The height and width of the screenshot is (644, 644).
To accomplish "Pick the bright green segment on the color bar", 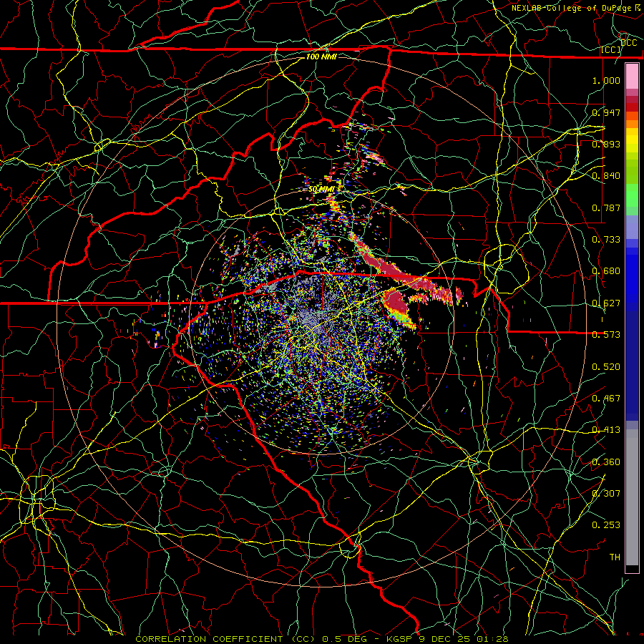I will pyautogui.click(x=632, y=195).
